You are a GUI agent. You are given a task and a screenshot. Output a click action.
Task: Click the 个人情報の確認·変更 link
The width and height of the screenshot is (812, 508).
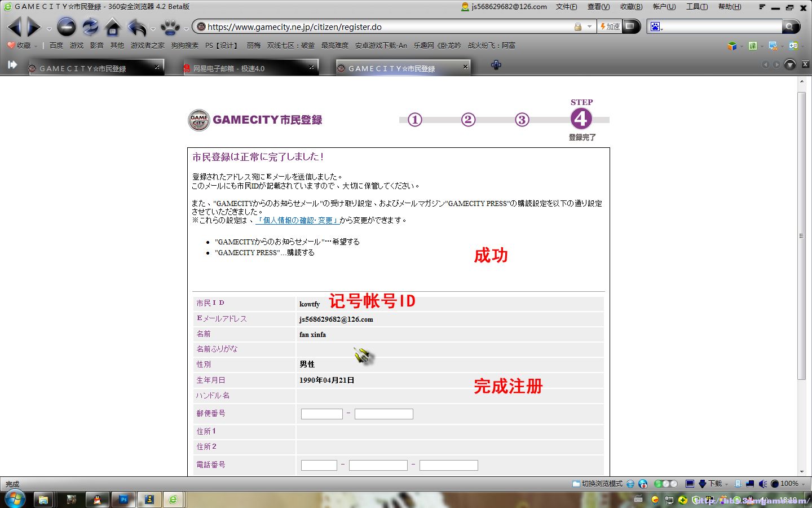click(297, 220)
